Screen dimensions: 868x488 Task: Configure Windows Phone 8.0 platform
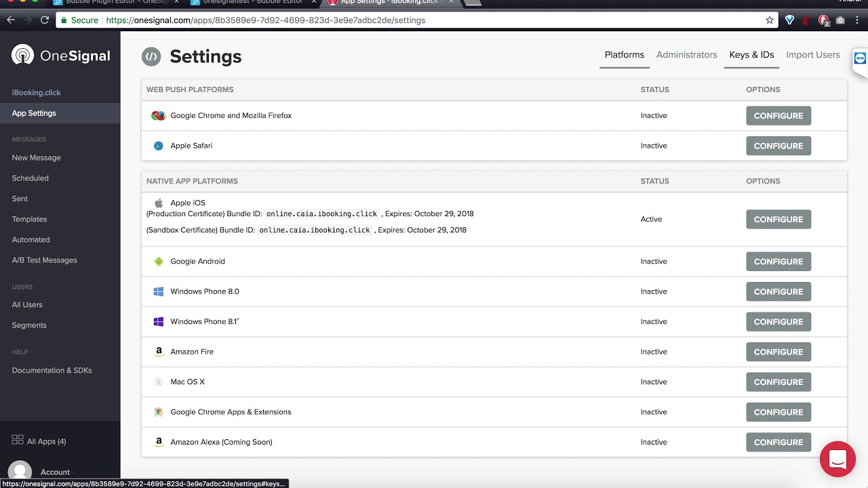[x=778, y=291]
